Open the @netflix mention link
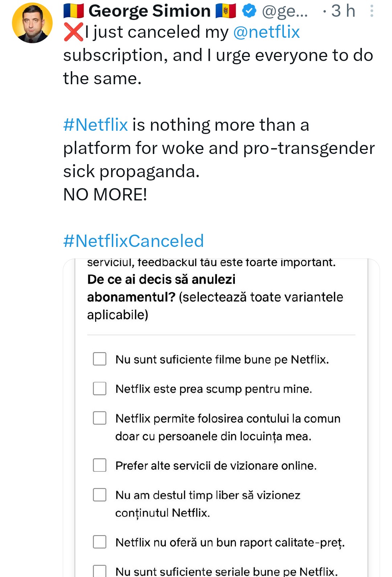 [x=266, y=32]
